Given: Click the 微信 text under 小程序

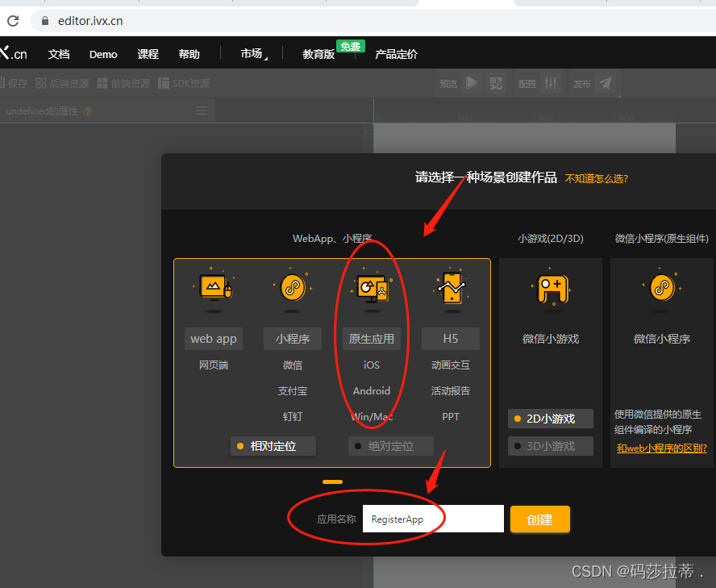Looking at the screenshot, I should pyautogui.click(x=292, y=365).
